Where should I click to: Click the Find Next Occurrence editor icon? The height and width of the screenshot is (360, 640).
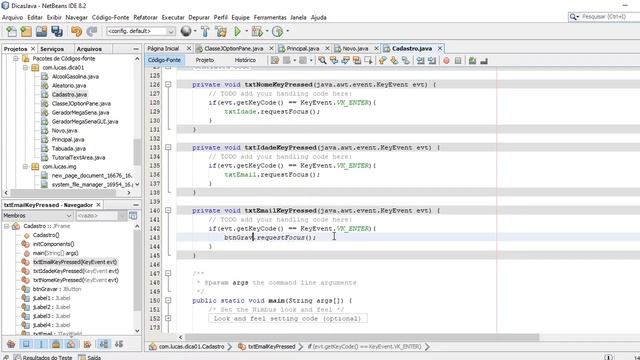[345, 60]
